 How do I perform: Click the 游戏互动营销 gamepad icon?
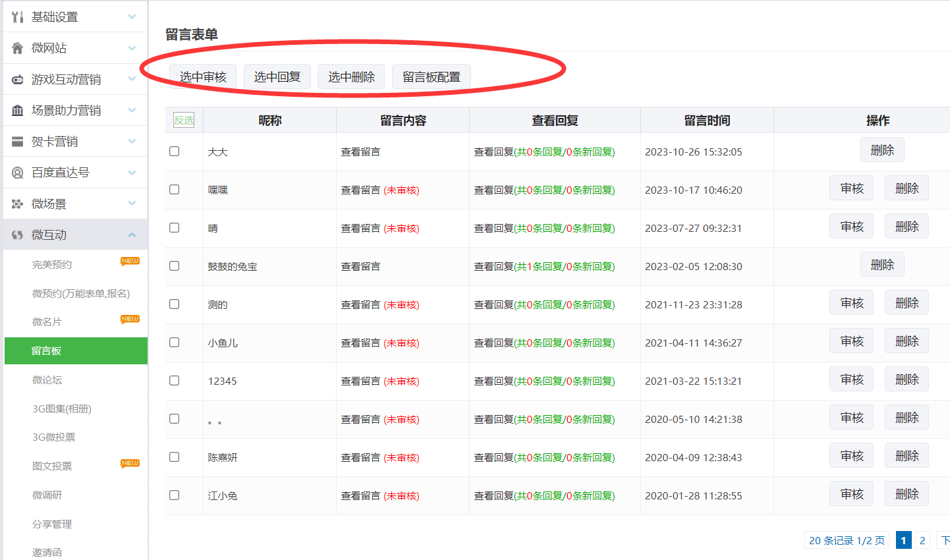click(x=18, y=80)
